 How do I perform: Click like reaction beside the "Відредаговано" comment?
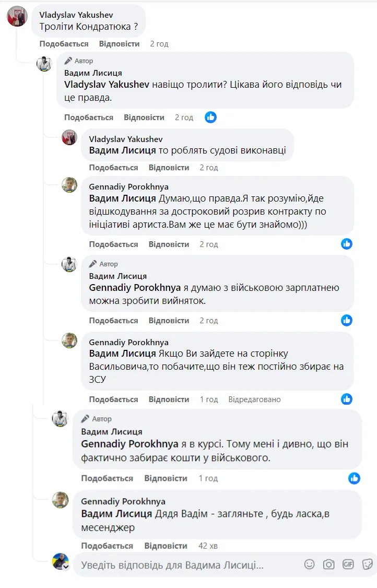(x=347, y=399)
